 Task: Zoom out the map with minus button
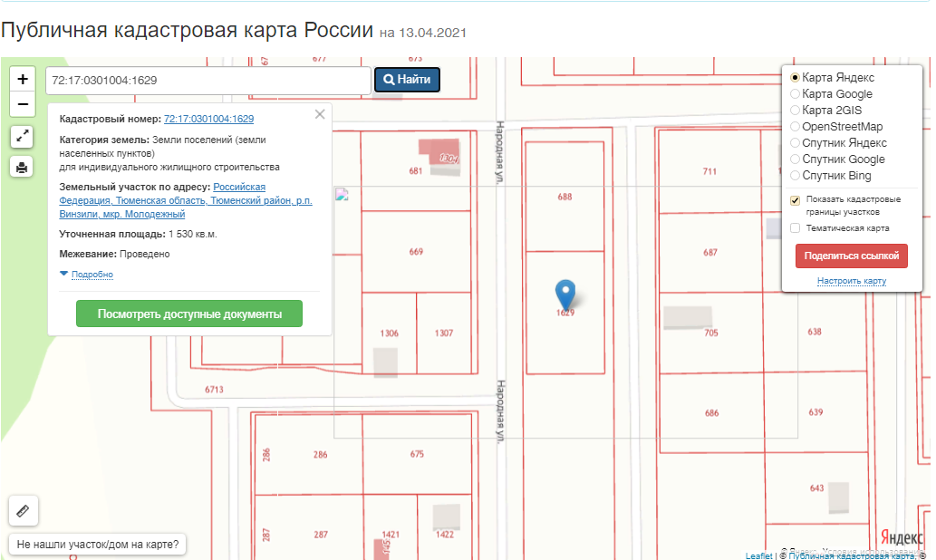pyautogui.click(x=23, y=104)
